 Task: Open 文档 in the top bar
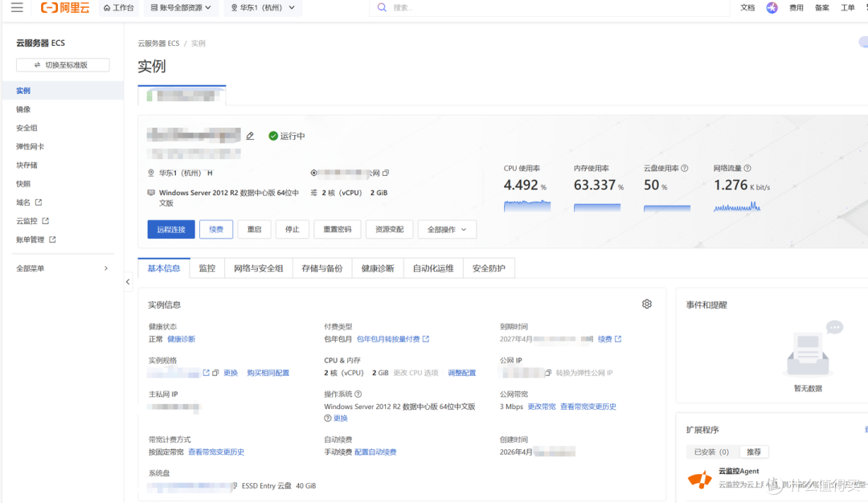[747, 8]
